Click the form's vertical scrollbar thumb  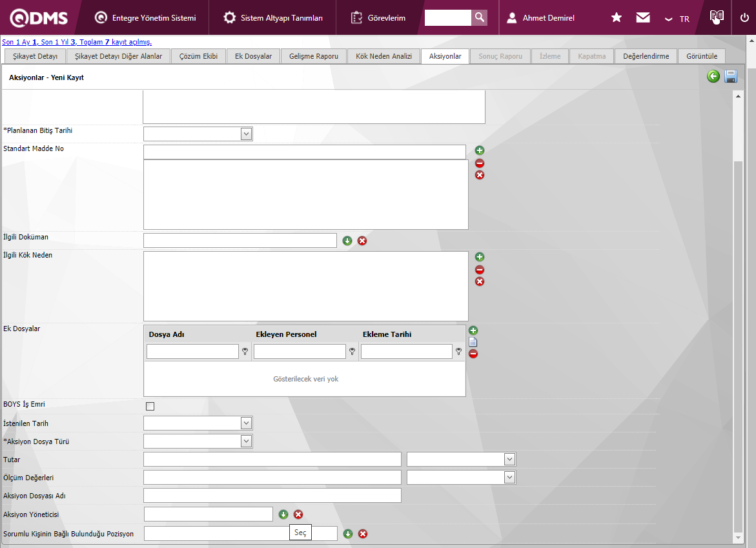pos(738,345)
